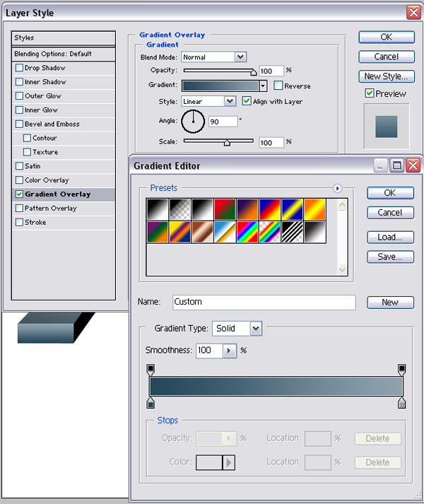Screen dimensions: 424x504
Task: Open the Gradient Type dropdown
Action: (x=256, y=329)
